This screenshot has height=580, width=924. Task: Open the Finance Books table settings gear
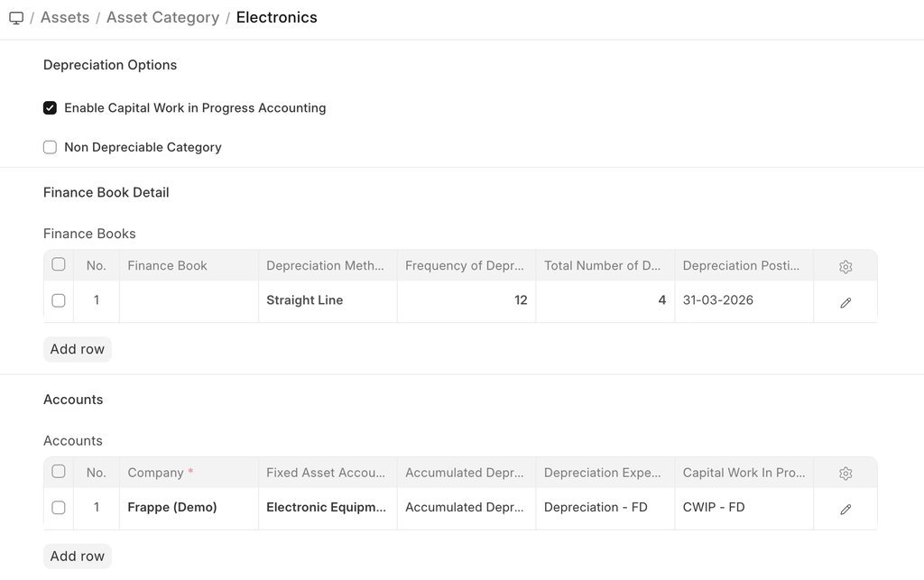coord(845,266)
